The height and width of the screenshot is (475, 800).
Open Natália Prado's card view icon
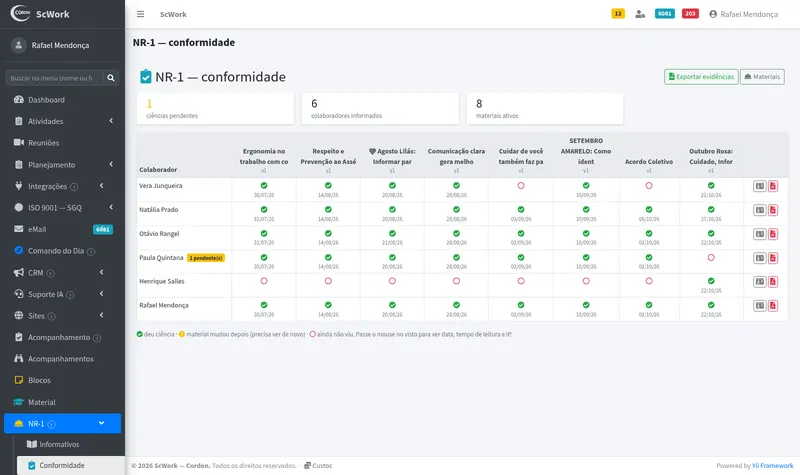(x=760, y=210)
